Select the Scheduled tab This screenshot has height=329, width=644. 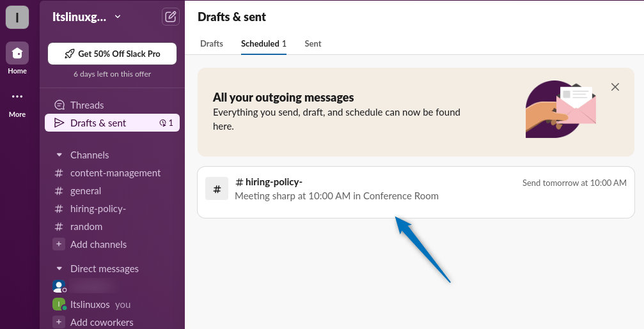pyautogui.click(x=263, y=44)
